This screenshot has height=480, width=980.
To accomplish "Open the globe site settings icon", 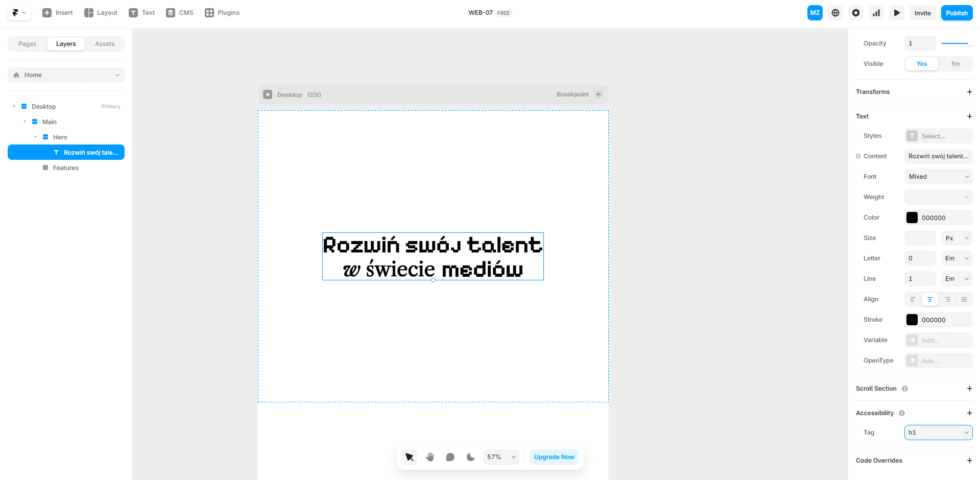I will tap(835, 13).
